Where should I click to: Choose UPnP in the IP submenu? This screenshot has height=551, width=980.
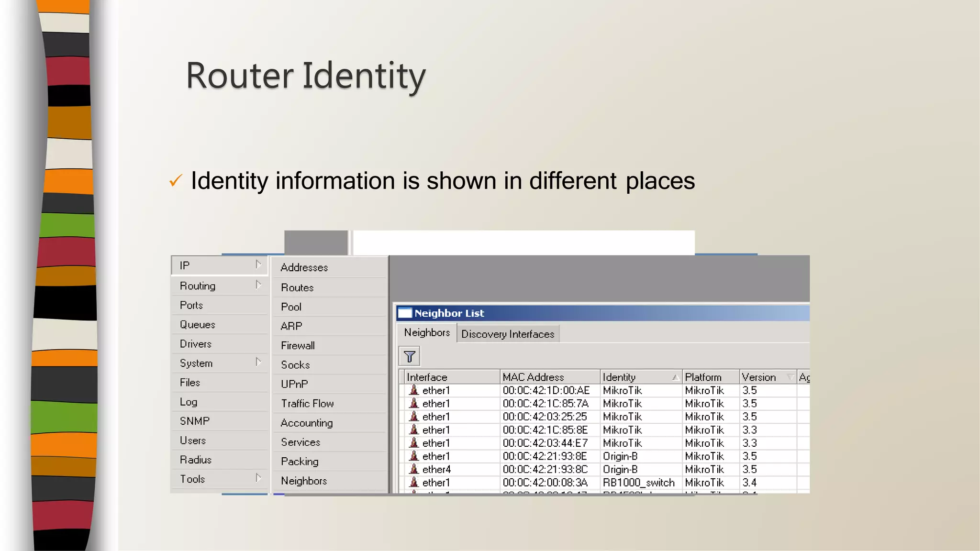coord(329,384)
